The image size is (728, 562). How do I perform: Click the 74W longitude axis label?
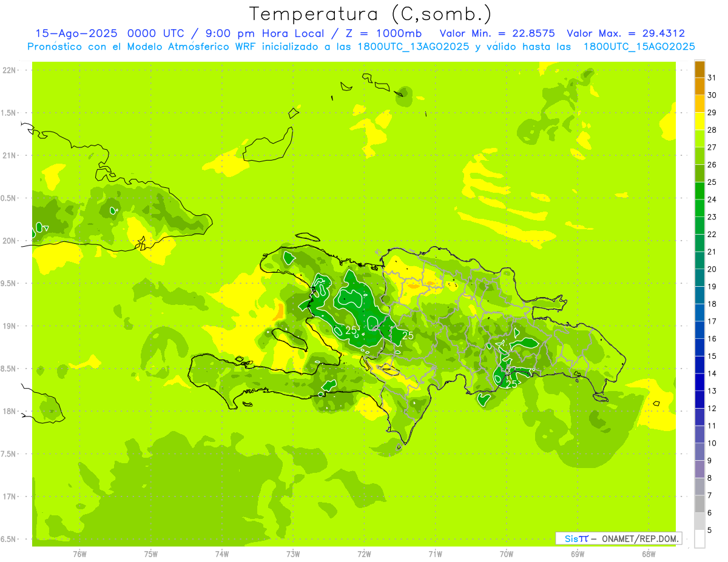tap(221, 554)
